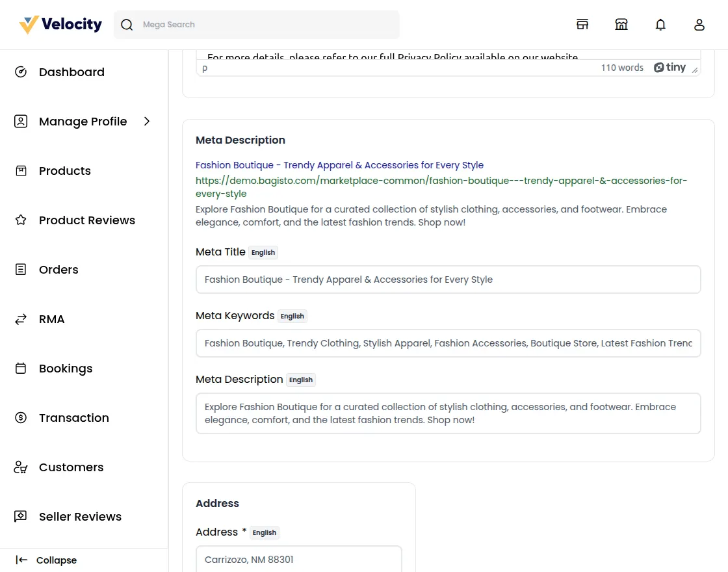Expand the Manage Profile submenu chevron
728x572 pixels.
click(147, 122)
